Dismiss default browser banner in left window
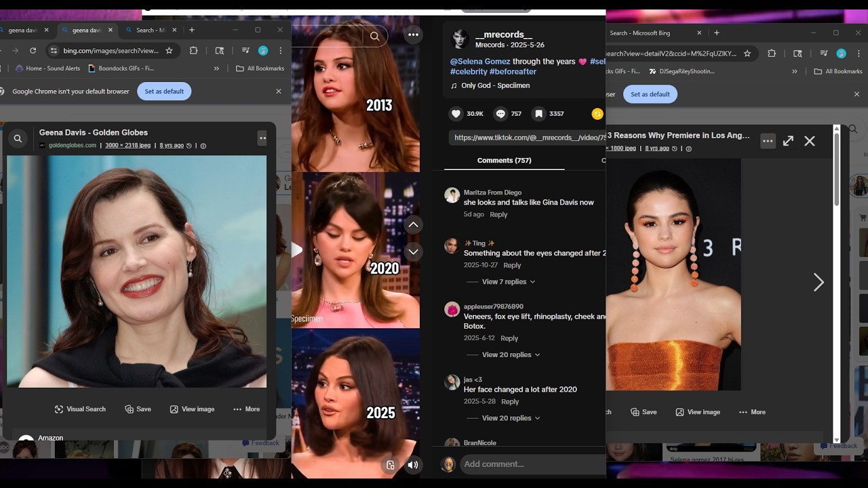Screen dimensions: 868x488 (x=279, y=91)
